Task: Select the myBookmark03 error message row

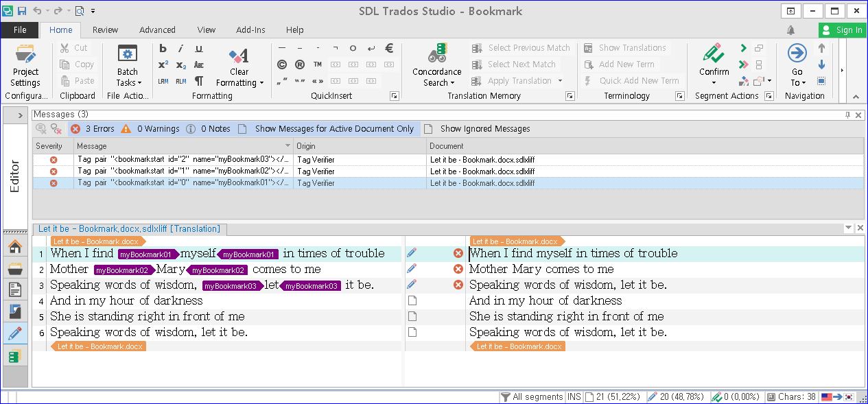Action: point(447,160)
